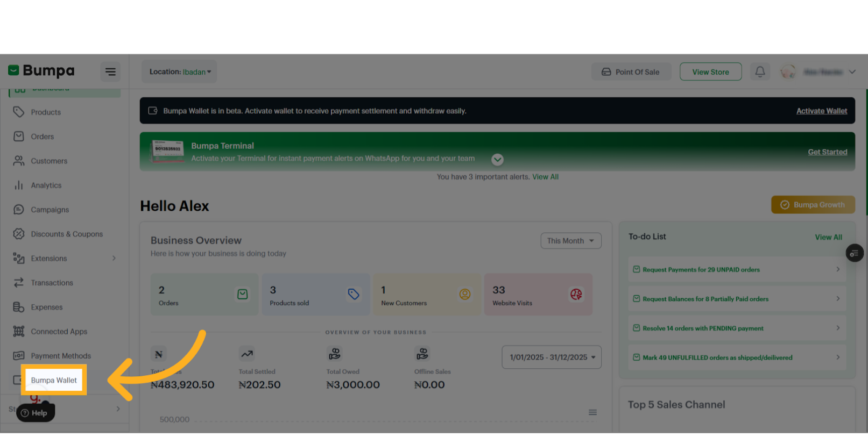The height and width of the screenshot is (444, 868).
Task: Click Get Started terminal link
Action: 828,152
